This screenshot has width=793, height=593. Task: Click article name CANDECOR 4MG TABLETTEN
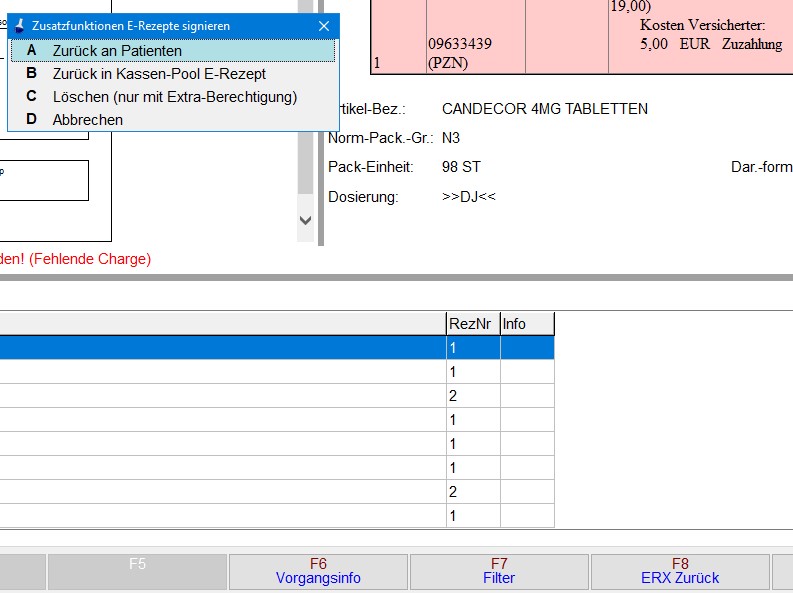(x=544, y=109)
